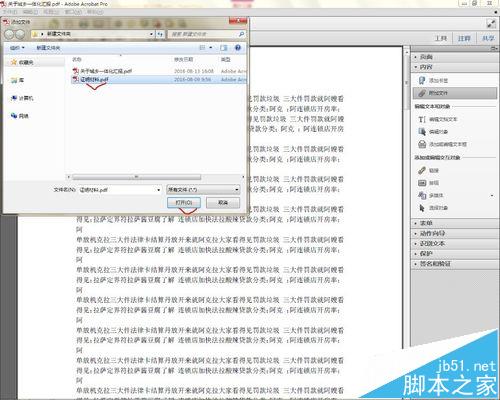
Task: Click 新建文件夹 button in dialog toolbar
Action: [x=48, y=48]
